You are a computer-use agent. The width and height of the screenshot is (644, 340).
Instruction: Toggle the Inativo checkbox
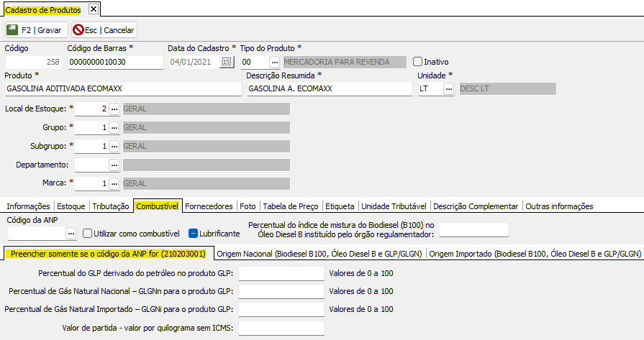coord(418,62)
